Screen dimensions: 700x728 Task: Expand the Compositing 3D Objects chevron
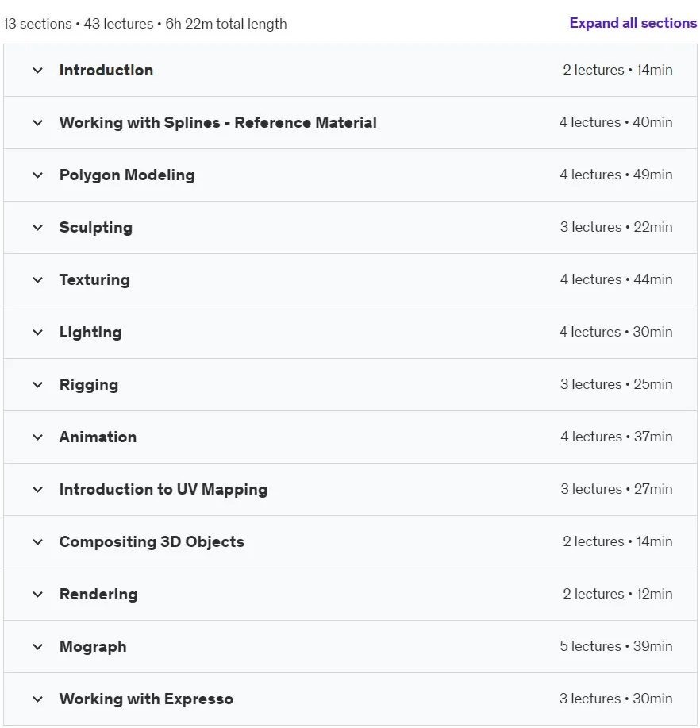click(38, 541)
